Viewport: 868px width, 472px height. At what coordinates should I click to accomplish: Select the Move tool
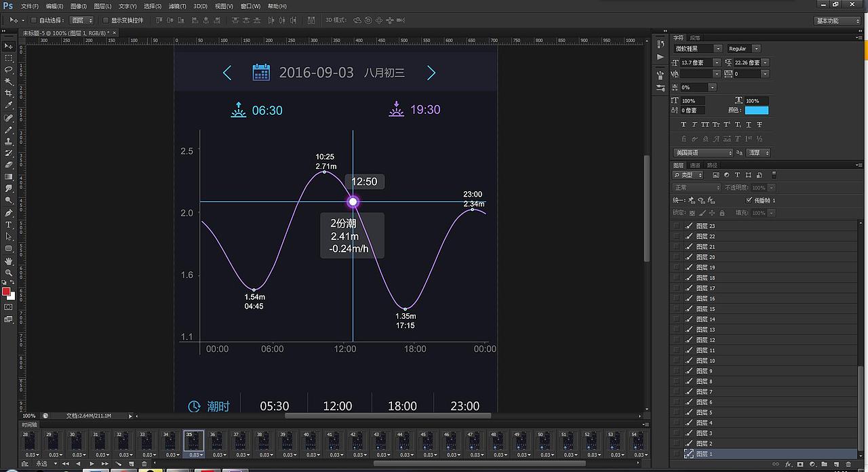[x=8, y=46]
